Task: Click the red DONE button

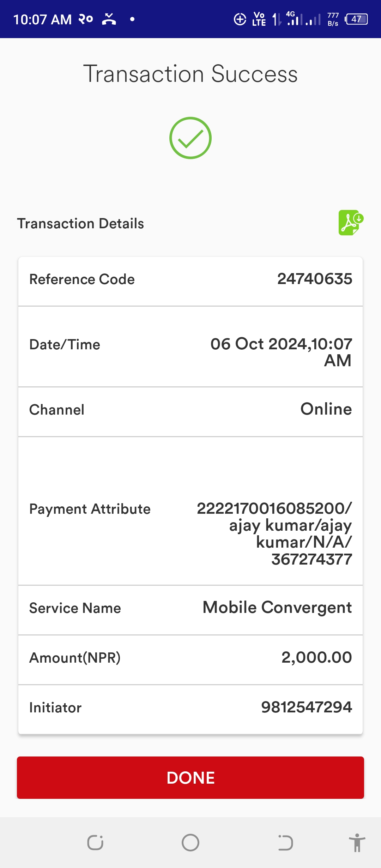Action: click(x=190, y=778)
